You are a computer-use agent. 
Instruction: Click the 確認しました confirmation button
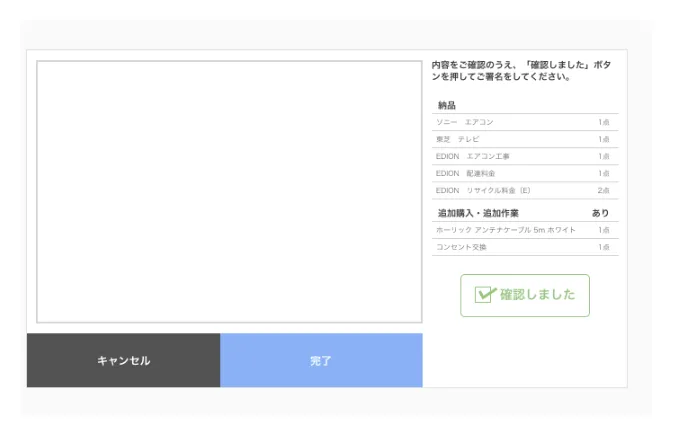tap(524, 295)
